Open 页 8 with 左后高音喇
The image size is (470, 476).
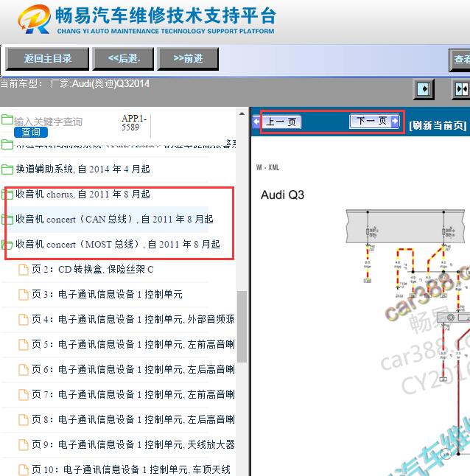click(133, 419)
